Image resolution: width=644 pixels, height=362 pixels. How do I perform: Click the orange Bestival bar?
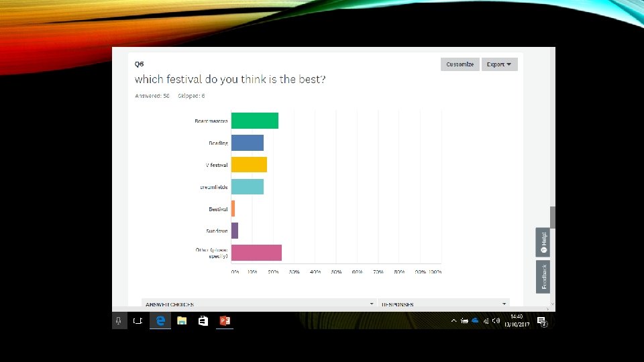click(x=233, y=208)
